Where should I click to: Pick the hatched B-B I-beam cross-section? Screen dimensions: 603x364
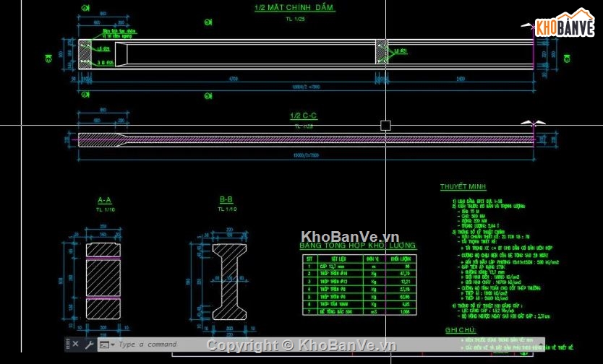(x=229, y=282)
